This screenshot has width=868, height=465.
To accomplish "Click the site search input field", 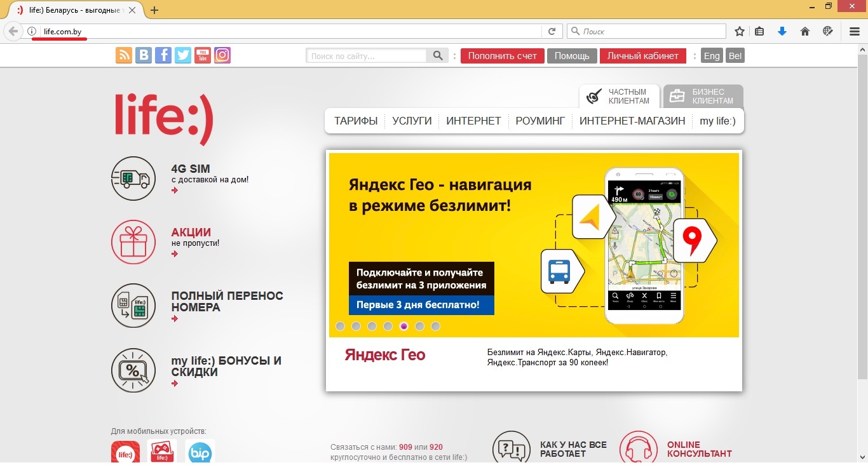I will (367, 56).
